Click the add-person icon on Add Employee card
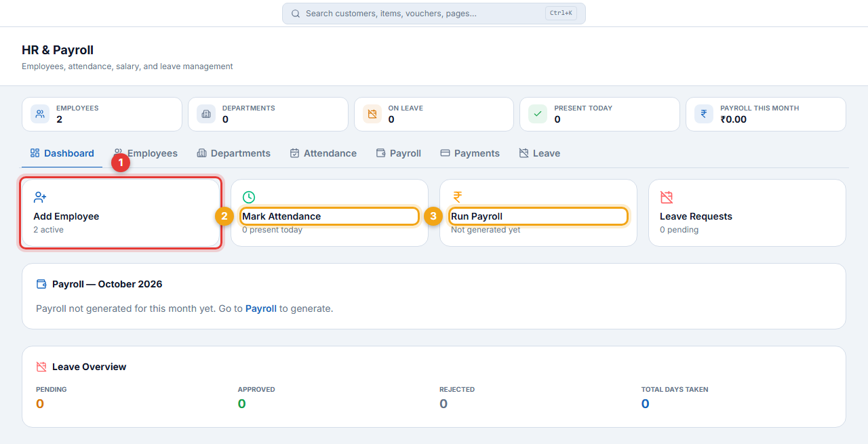 pyautogui.click(x=40, y=197)
